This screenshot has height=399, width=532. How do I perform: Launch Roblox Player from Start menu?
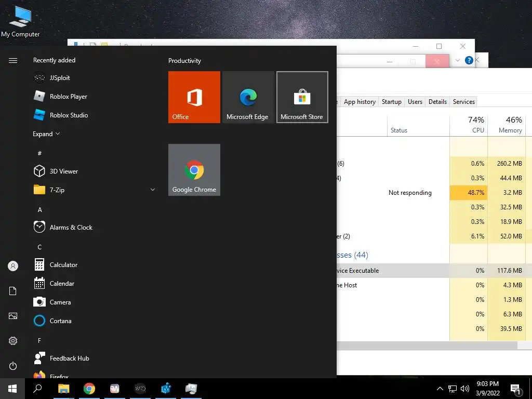95,96
